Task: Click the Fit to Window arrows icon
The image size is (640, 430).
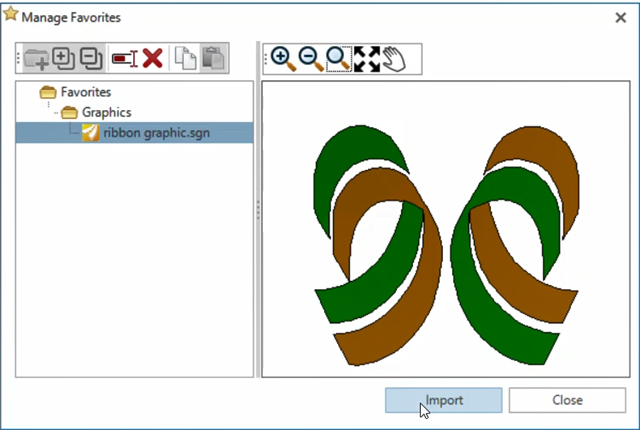Action: coord(367,59)
